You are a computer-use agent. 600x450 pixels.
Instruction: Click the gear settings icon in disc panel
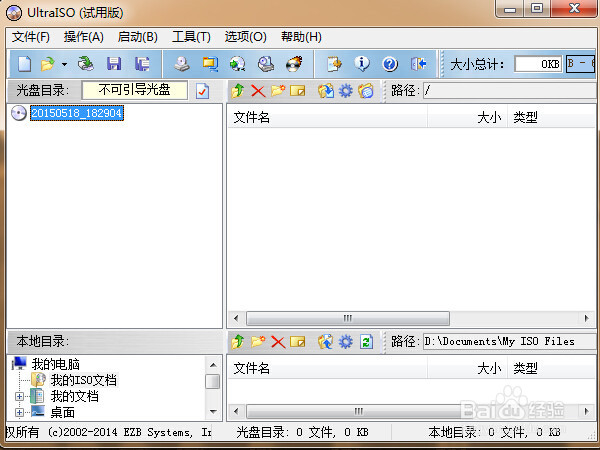coord(346,91)
